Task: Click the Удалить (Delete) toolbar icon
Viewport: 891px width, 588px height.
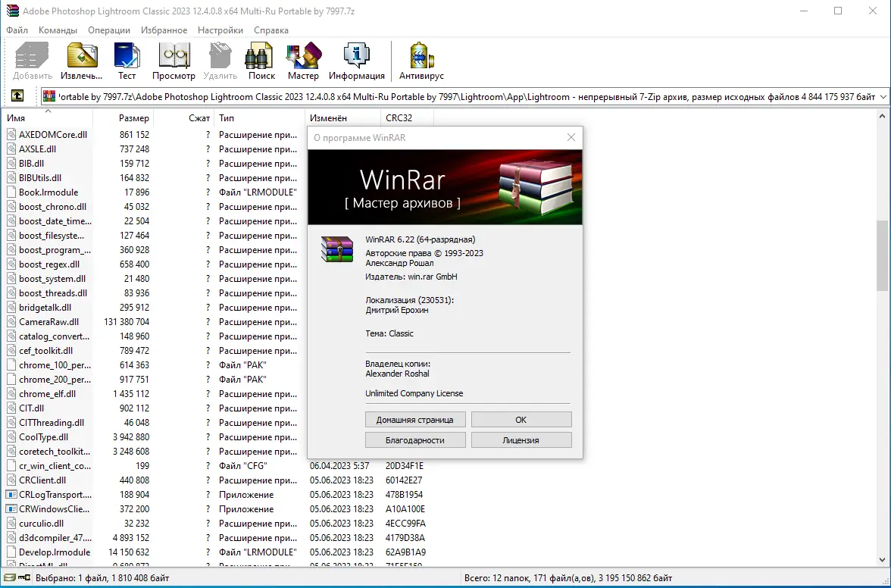Action: tap(220, 55)
